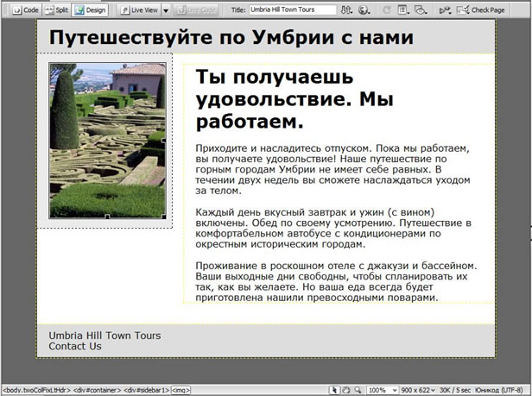Click bottom-right resize handle of the image
Image resolution: width=532 pixels, height=396 pixels.
pyautogui.click(x=164, y=217)
